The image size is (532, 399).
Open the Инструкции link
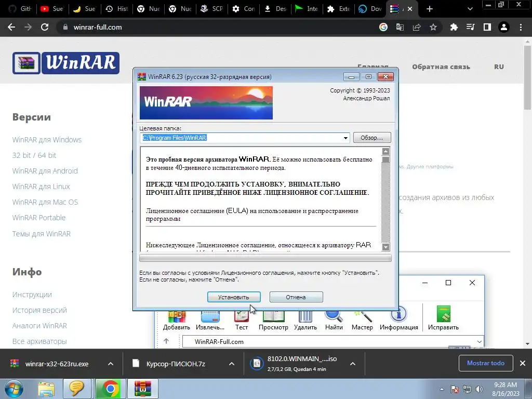click(x=32, y=295)
